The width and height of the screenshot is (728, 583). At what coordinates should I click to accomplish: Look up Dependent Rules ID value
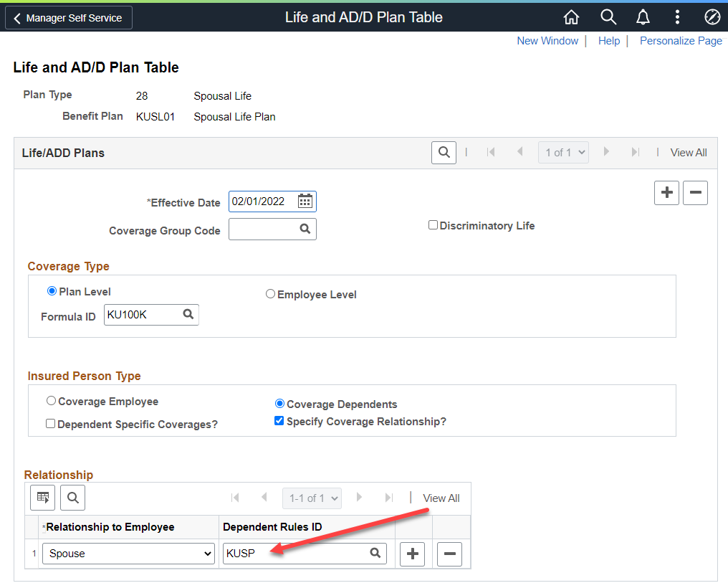pos(375,554)
